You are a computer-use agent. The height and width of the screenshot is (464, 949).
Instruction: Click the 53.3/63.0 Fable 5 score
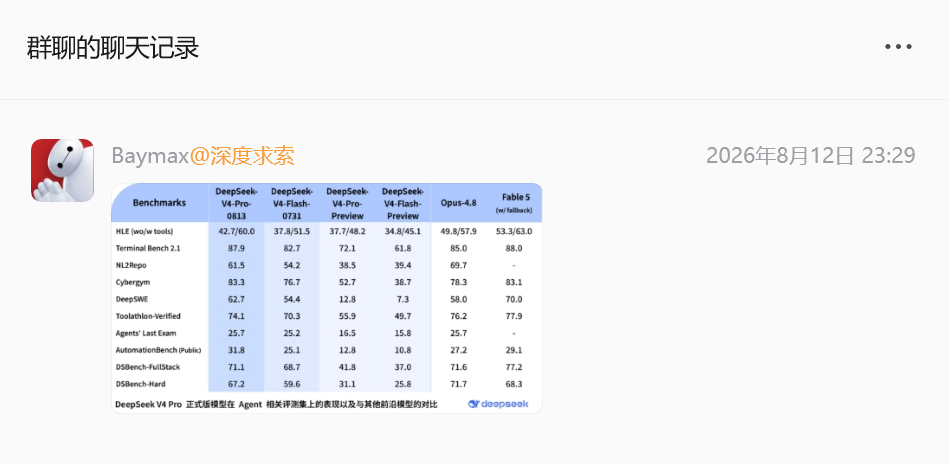pos(514,231)
